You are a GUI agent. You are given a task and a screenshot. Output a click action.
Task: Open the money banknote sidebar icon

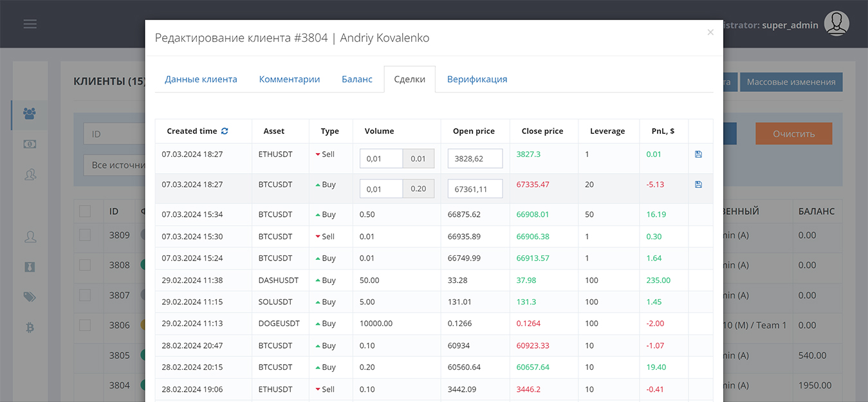click(x=30, y=144)
